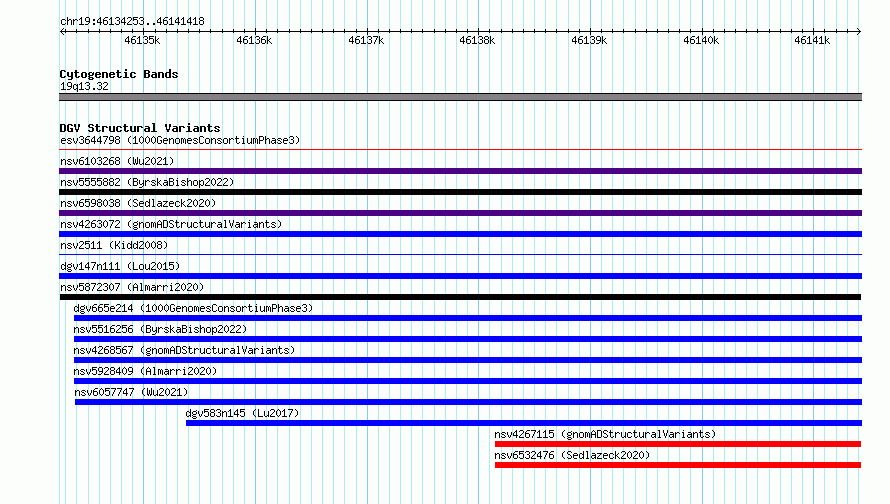This screenshot has height=504, width=890.
Task: Click the dgv665e214 (1000GenomesConsortiumPhase3) label
Action: [193, 308]
